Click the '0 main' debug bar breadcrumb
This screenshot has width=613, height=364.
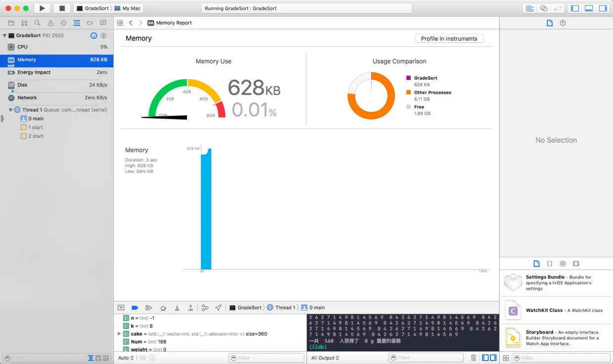pos(313,308)
